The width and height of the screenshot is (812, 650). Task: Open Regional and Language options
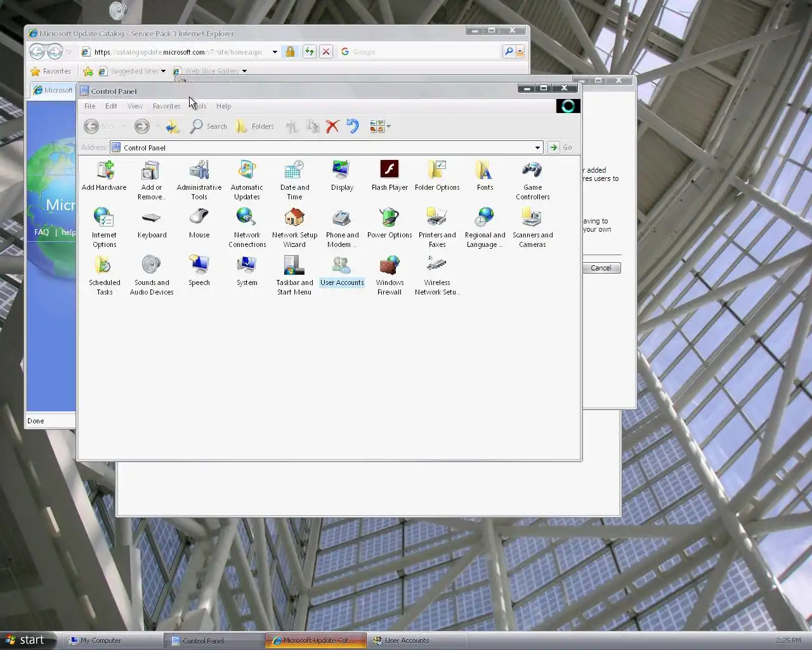485,228
